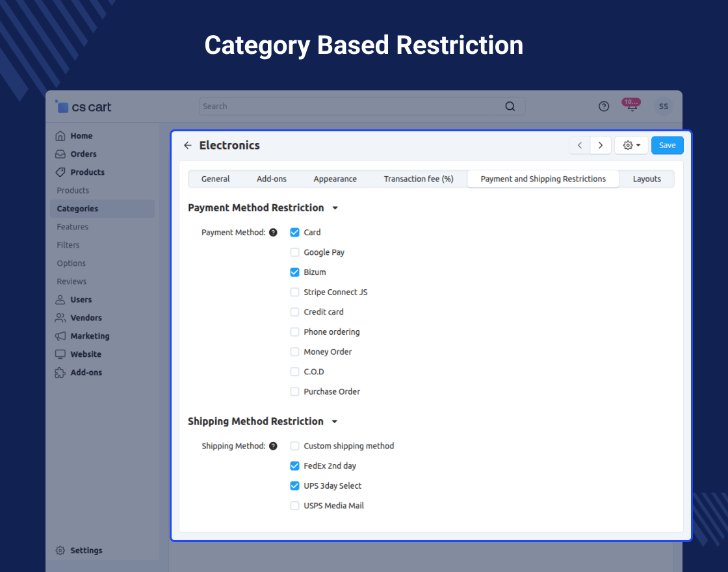Uncheck the Bizum payment method
728x572 pixels.
click(x=294, y=272)
